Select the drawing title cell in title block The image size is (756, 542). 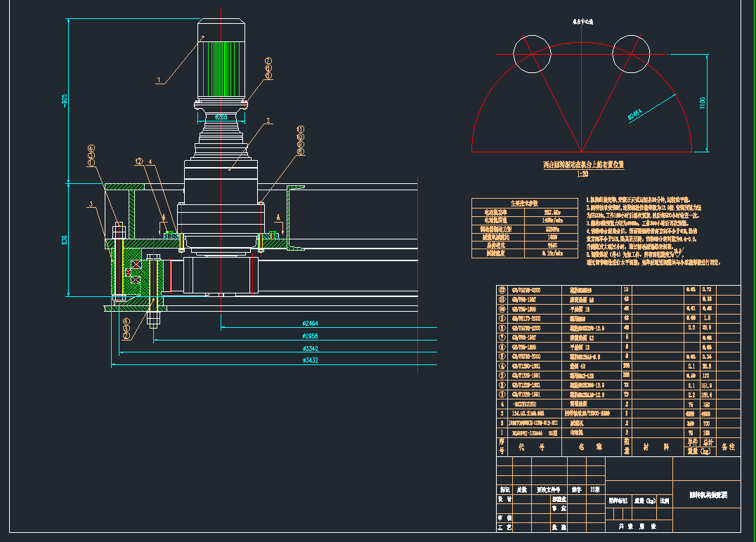pos(707,495)
